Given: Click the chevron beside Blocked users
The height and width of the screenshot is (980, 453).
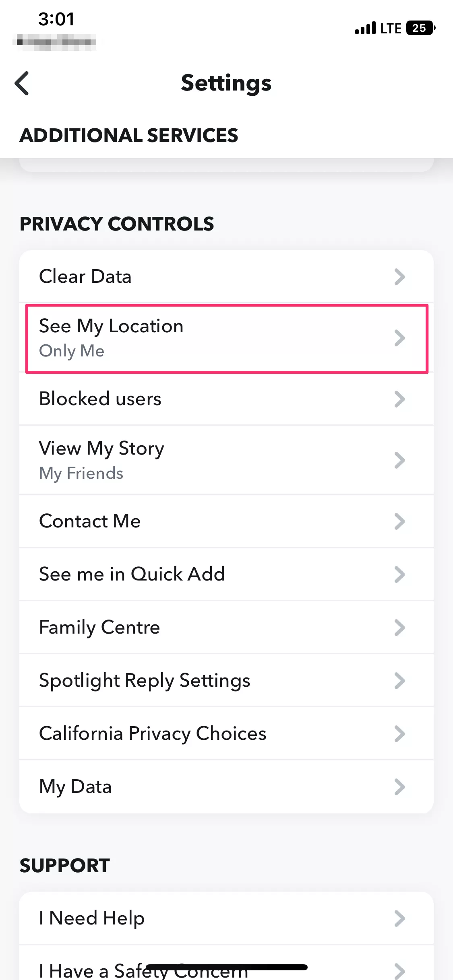Looking at the screenshot, I should 399,399.
